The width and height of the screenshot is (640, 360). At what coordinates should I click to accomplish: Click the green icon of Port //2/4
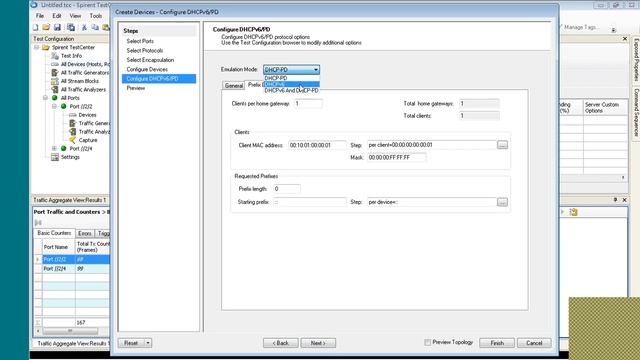tap(64, 149)
